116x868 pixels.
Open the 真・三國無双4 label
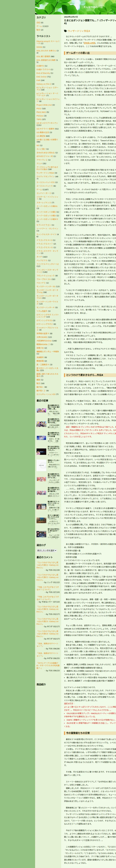43,365
